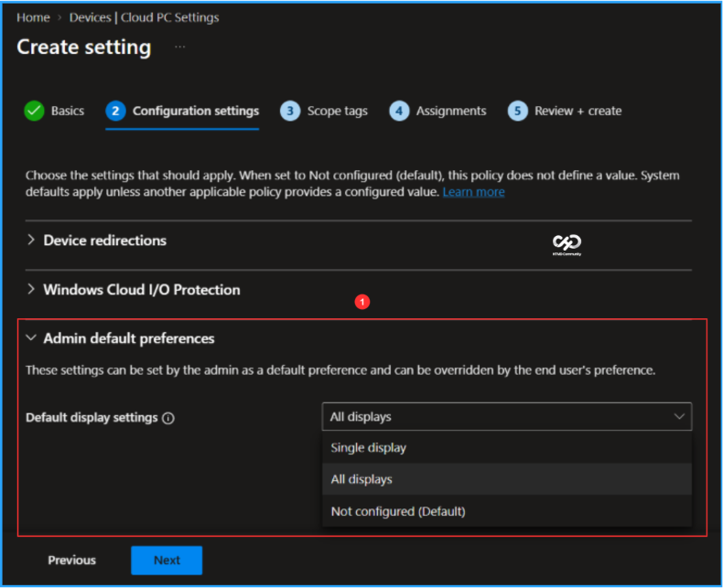The width and height of the screenshot is (723, 588).
Task: Click the Previous button
Action: pos(72,561)
